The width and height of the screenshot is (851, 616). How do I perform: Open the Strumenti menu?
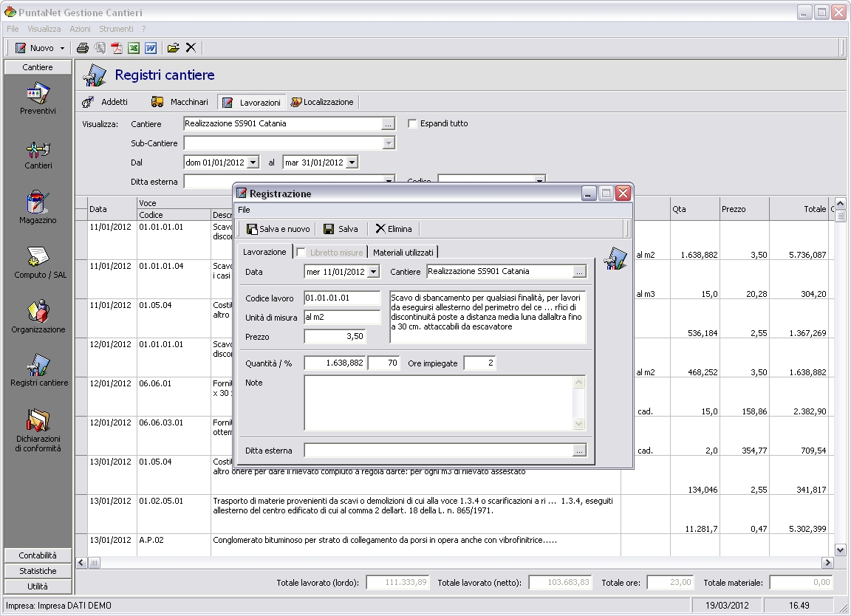(x=116, y=29)
